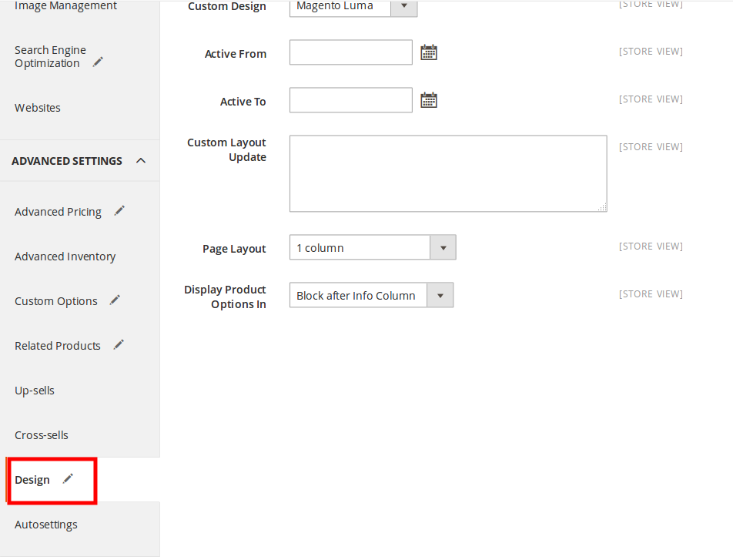Click pencil icon beside Design tab
This screenshot has width=733, height=560.
pos(68,478)
